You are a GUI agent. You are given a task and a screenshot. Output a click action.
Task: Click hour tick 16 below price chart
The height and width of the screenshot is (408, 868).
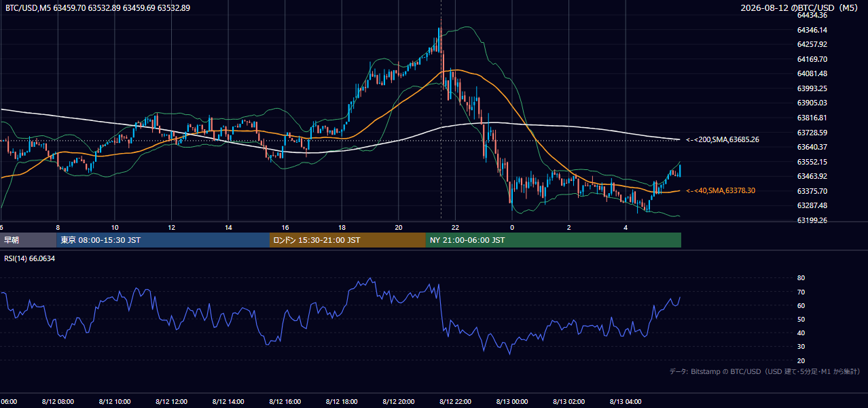click(285, 227)
